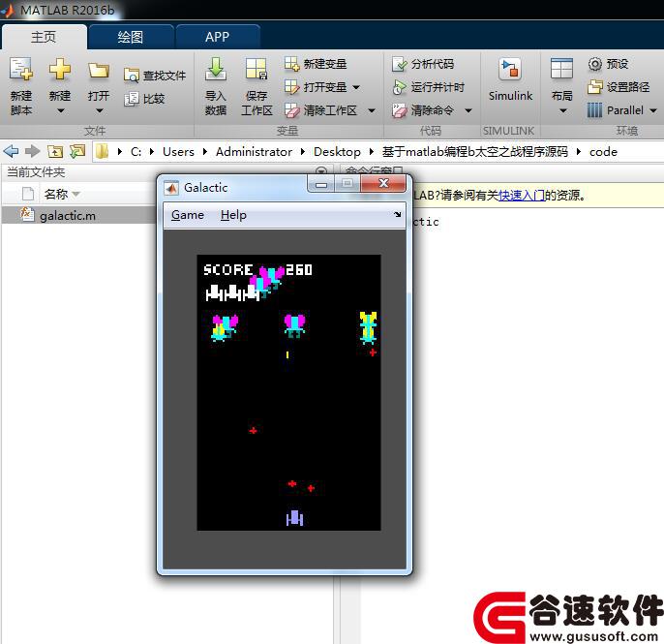Expand the Open Variable (打开变量) dropdown arrow
The image size is (664, 644).
coord(356,87)
